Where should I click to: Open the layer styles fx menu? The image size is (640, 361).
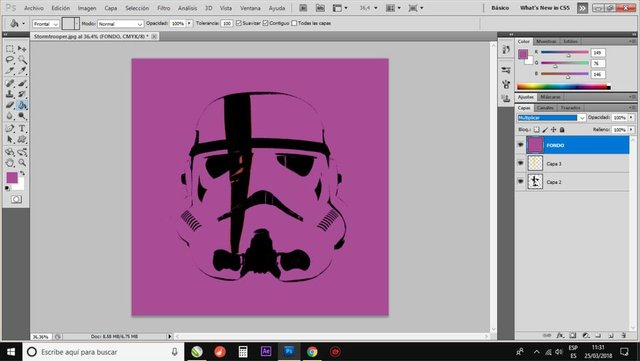(560, 335)
